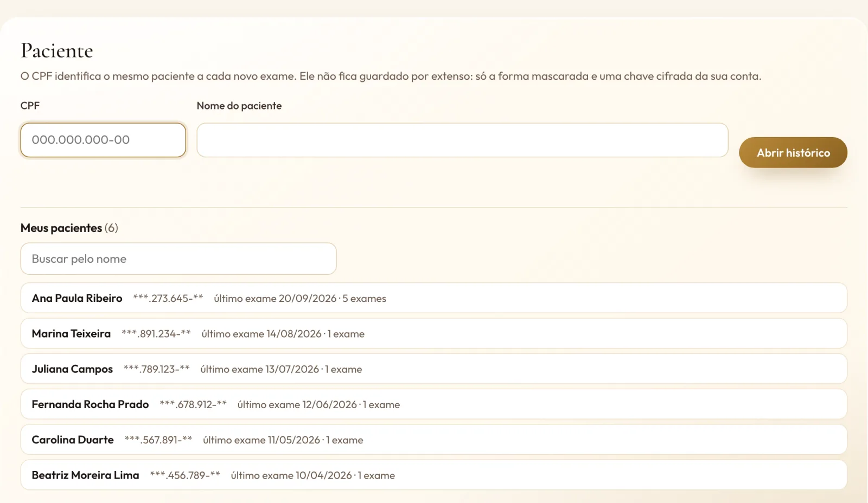
Task: Click the Meus pacientes (6) heading
Action: click(69, 228)
